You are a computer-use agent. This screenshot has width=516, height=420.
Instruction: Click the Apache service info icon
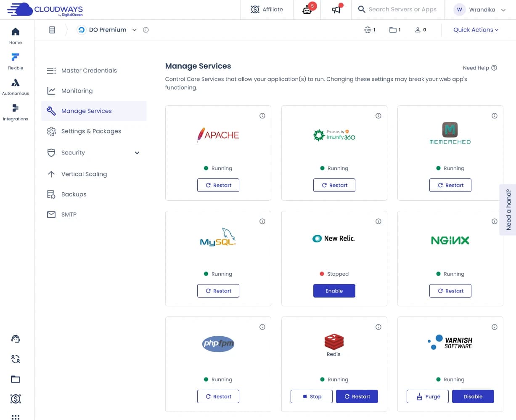pos(262,116)
